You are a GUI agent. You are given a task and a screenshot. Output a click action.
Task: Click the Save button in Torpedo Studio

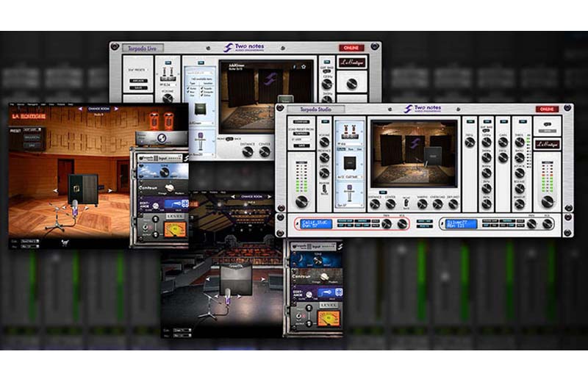point(301,145)
